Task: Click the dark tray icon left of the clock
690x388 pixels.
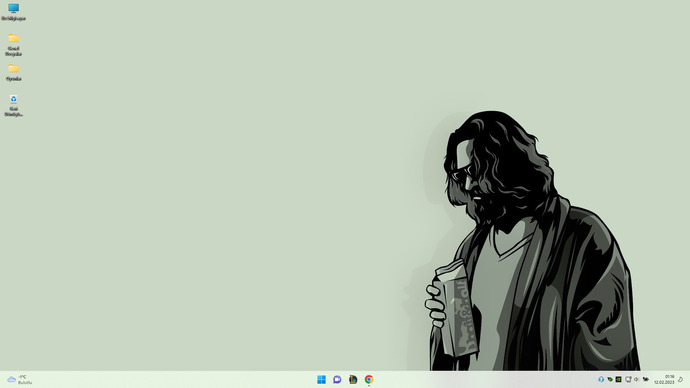Action: click(646, 379)
